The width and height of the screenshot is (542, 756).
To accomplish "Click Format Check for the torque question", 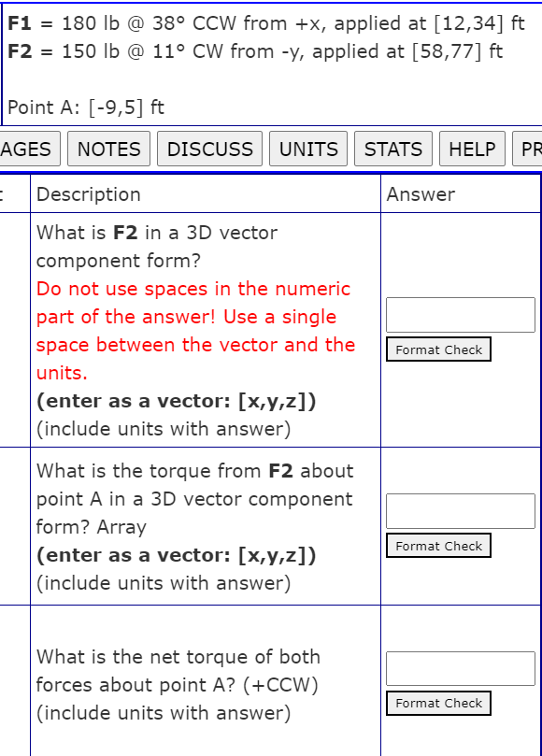I will [438, 545].
